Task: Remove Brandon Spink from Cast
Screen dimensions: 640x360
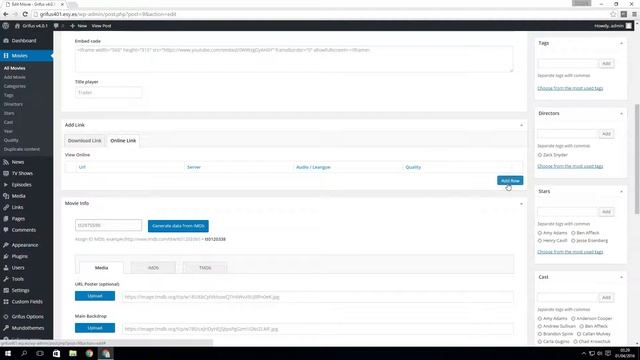Action: pos(540,334)
